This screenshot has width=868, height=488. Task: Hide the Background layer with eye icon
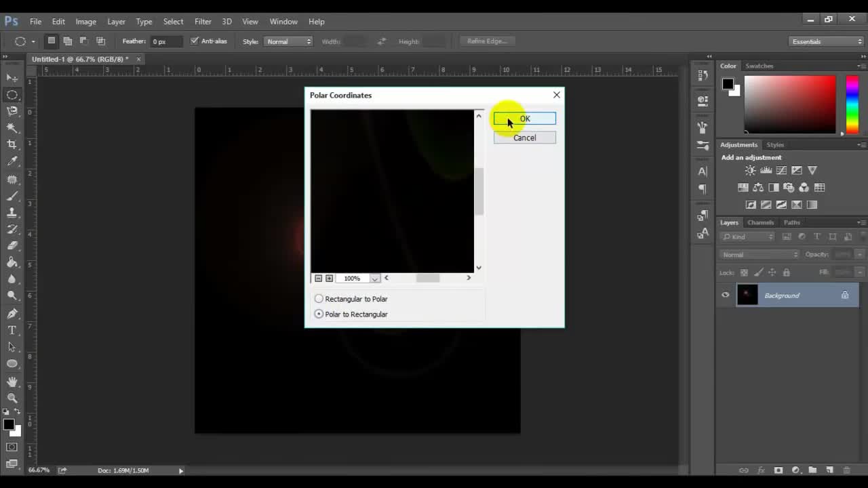click(726, 296)
